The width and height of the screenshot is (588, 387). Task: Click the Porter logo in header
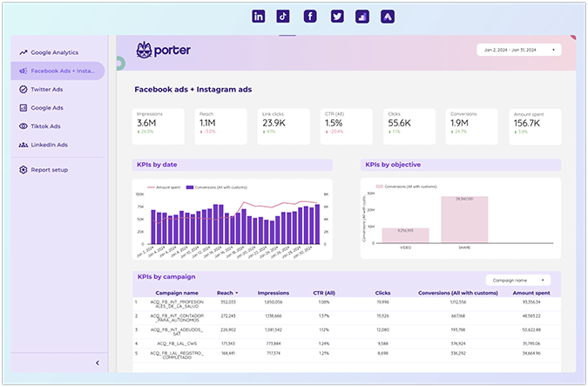(164, 51)
